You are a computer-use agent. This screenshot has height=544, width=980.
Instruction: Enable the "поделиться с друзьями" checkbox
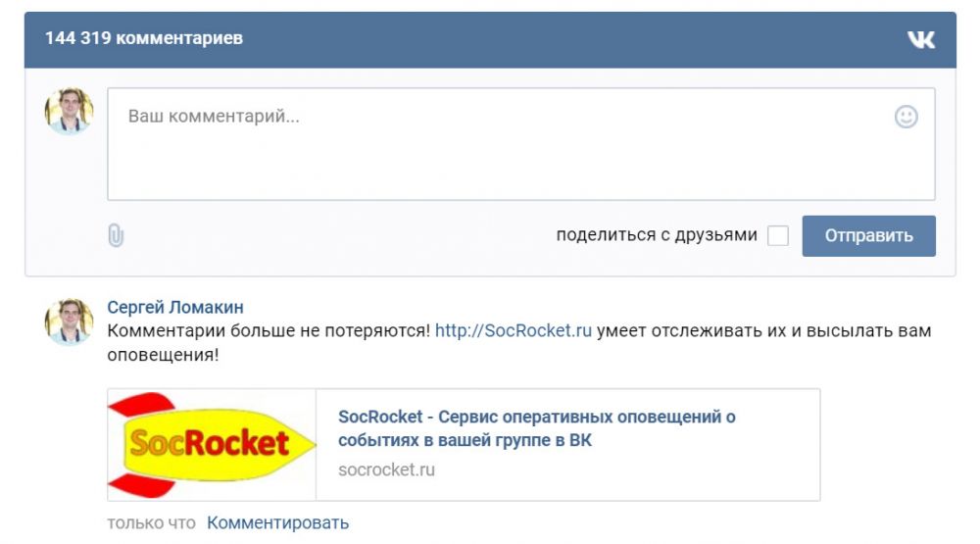point(778,235)
